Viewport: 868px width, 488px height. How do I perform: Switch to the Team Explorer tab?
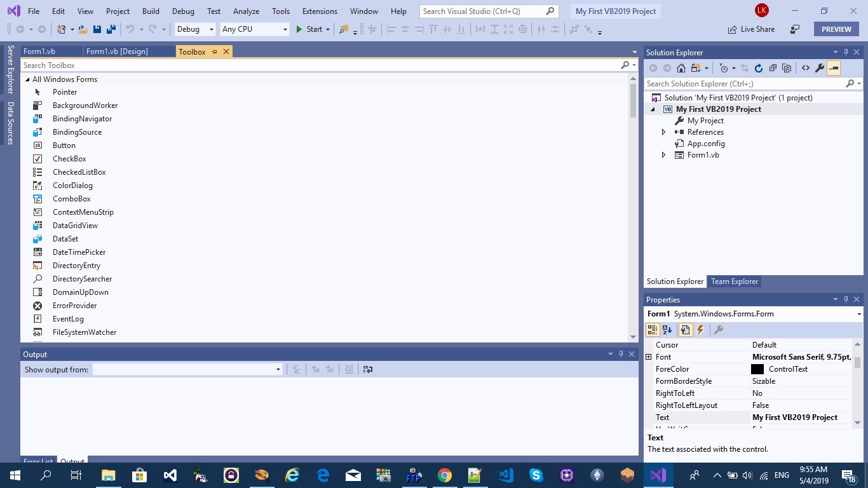(734, 281)
